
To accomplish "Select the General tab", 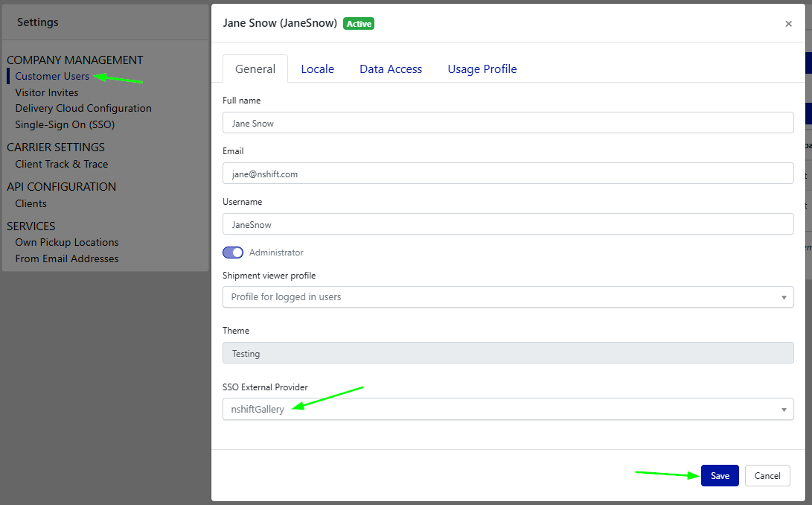I will (x=255, y=69).
